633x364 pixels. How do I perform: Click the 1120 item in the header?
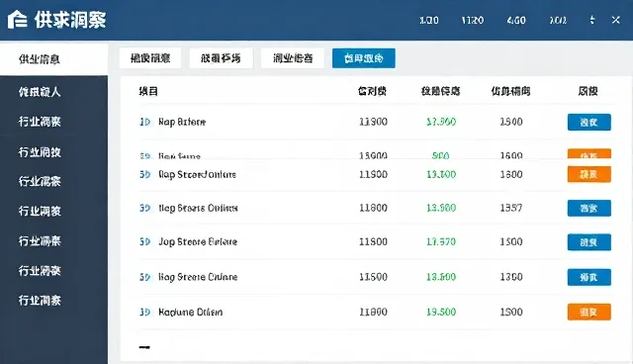coord(473,20)
